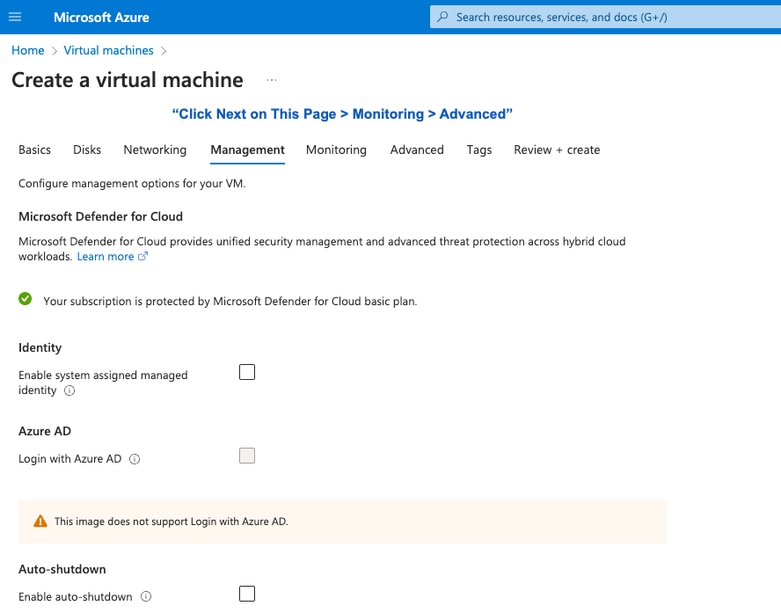This screenshot has height=613, width=781.
Task: Open the ellipsis menu beside page title
Action: [x=271, y=80]
